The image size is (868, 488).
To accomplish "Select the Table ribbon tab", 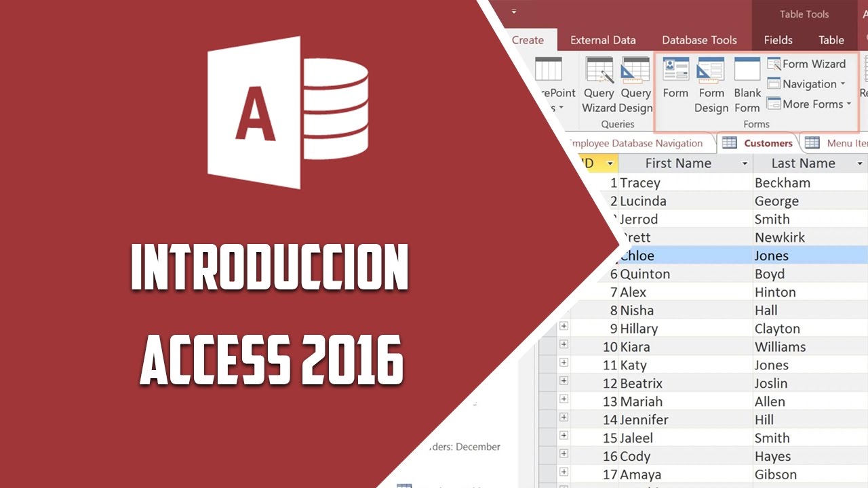I will [x=831, y=40].
